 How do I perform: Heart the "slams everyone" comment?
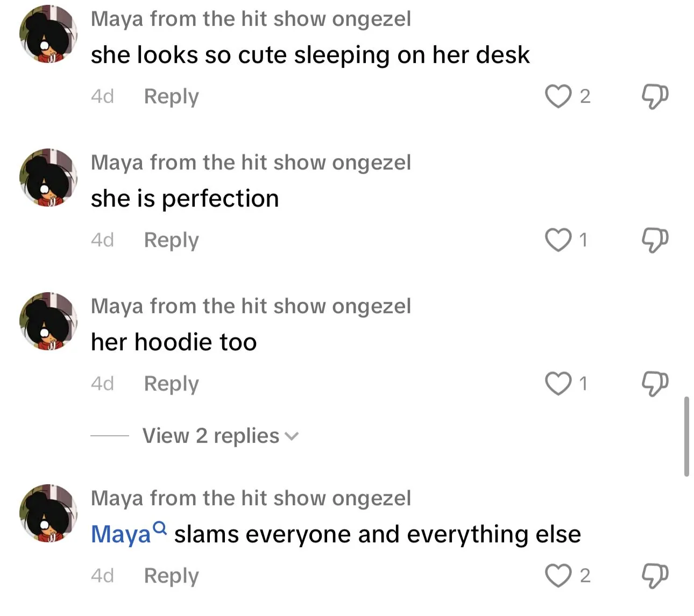point(558,576)
